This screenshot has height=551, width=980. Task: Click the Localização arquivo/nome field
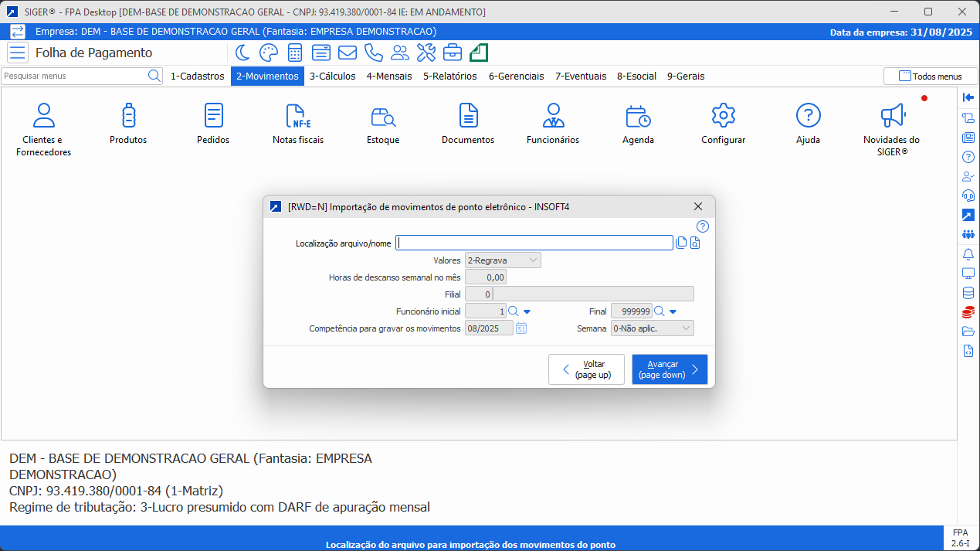click(534, 243)
